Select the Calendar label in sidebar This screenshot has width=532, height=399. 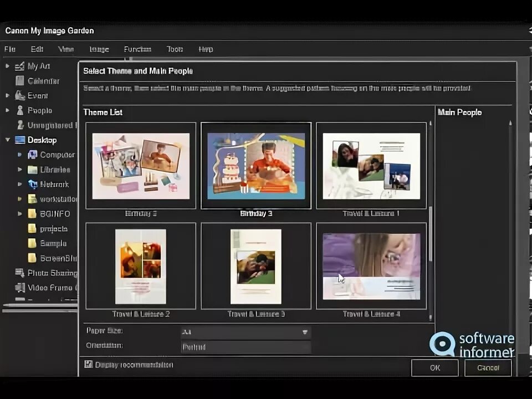tap(43, 81)
